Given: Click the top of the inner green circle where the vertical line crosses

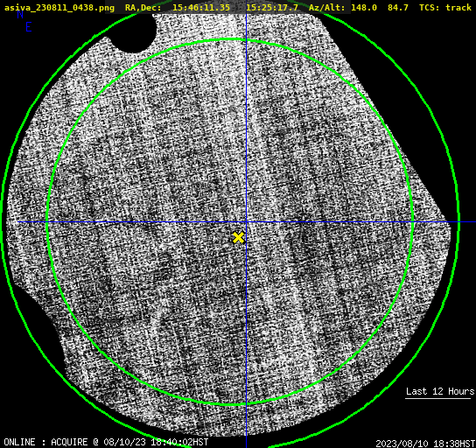Looking at the screenshot, I should 246,39.
